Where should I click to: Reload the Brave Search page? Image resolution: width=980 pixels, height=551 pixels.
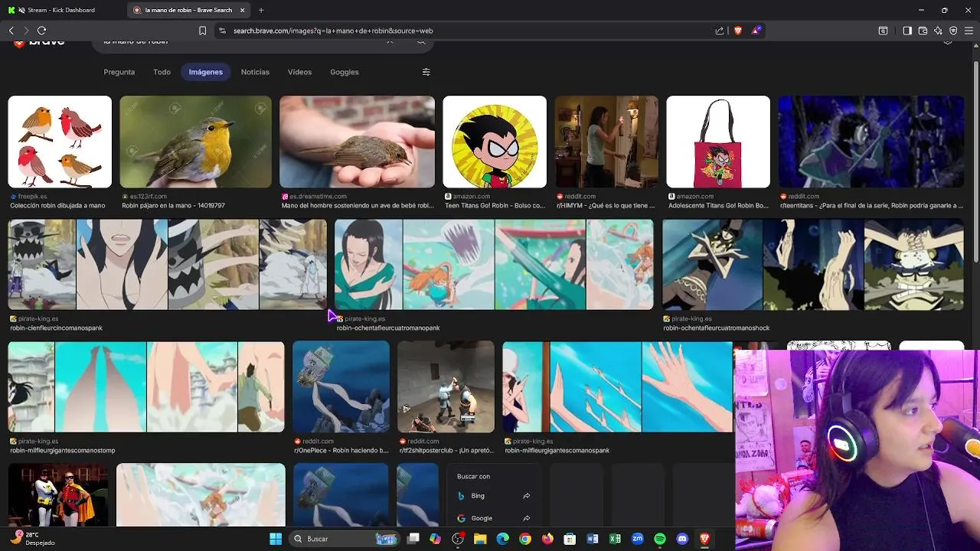[x=41, y=31]
